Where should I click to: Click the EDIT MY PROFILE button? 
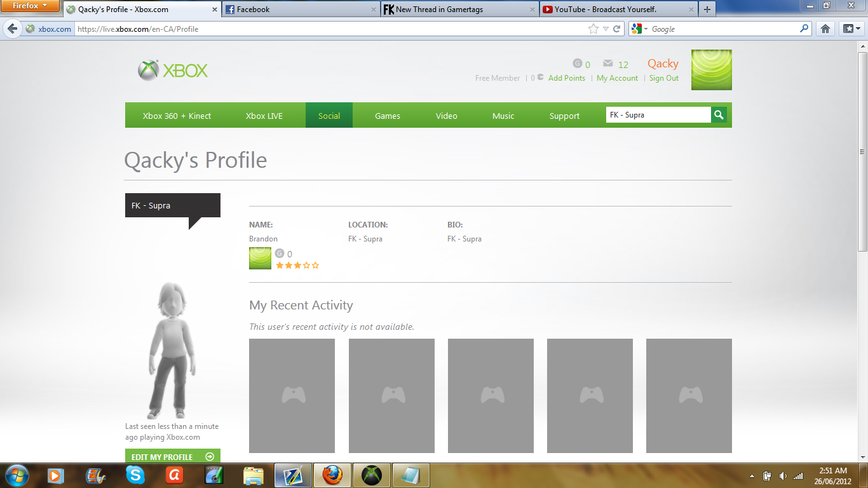[173, 456]
